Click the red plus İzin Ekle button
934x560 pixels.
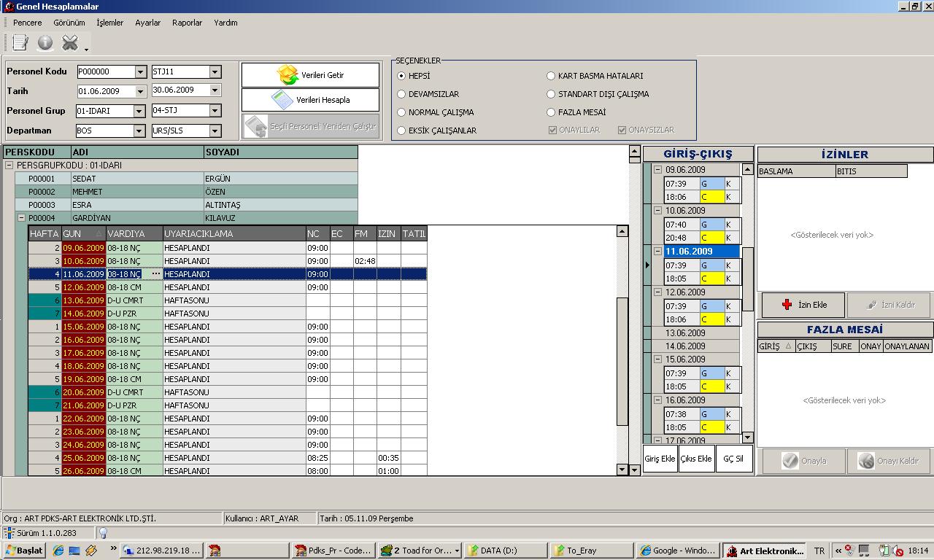803,305
